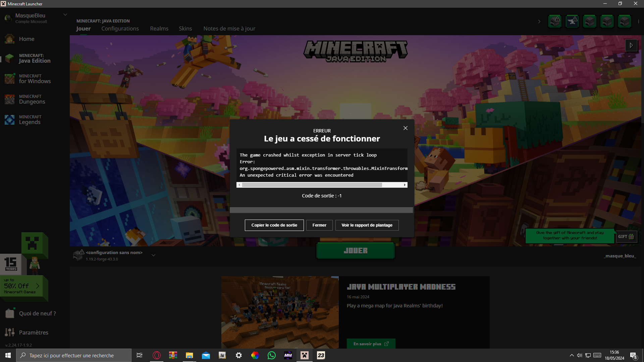Open the purple MM app on the taskbar
Image resolution: width=644 pixels, height=362 pixels.
(288, 355)
